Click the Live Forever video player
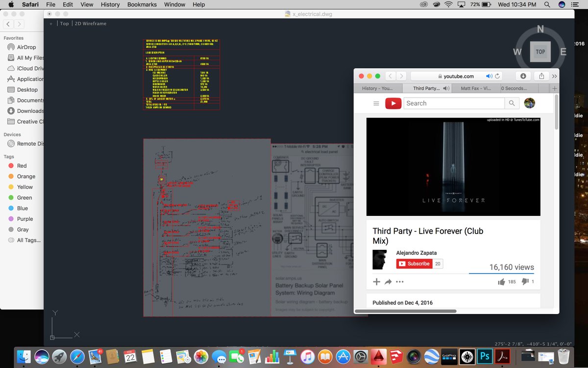Viewport: 588px width, 368px height. [453, 167]
